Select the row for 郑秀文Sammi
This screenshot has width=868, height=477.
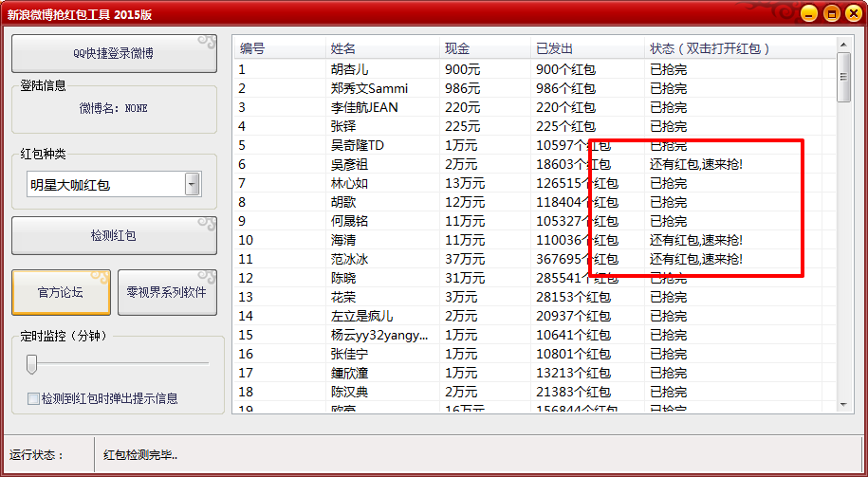(535, 88)
